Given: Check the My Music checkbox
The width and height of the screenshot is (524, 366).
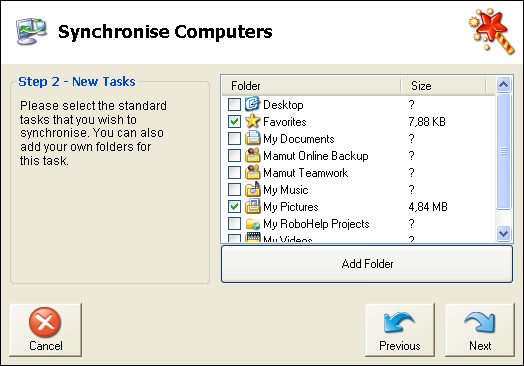Looking at the screenshot, I should tap(234, 189).
